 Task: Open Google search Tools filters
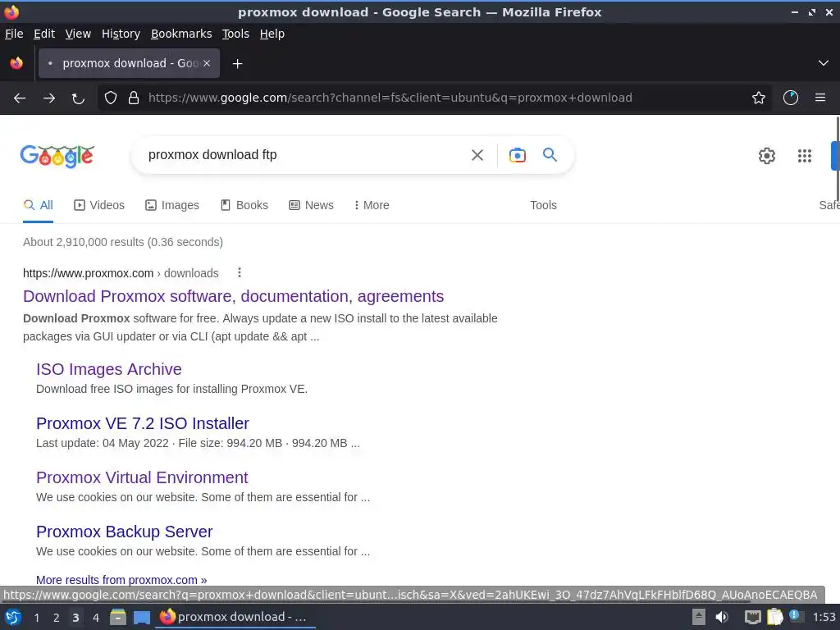543,205
